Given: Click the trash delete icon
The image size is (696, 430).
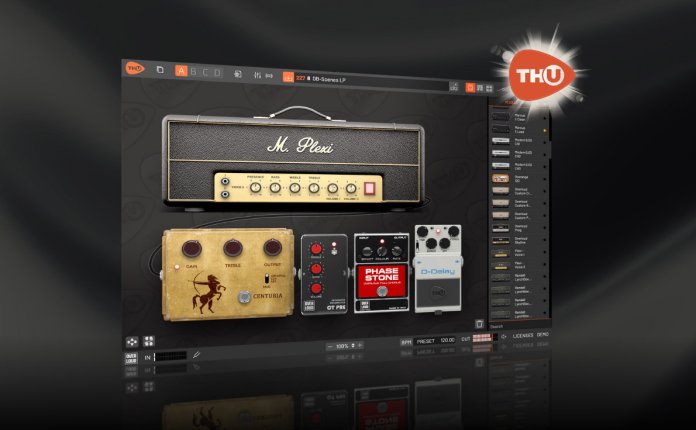Looking at the screenshot, I should [x=478, y=323].
